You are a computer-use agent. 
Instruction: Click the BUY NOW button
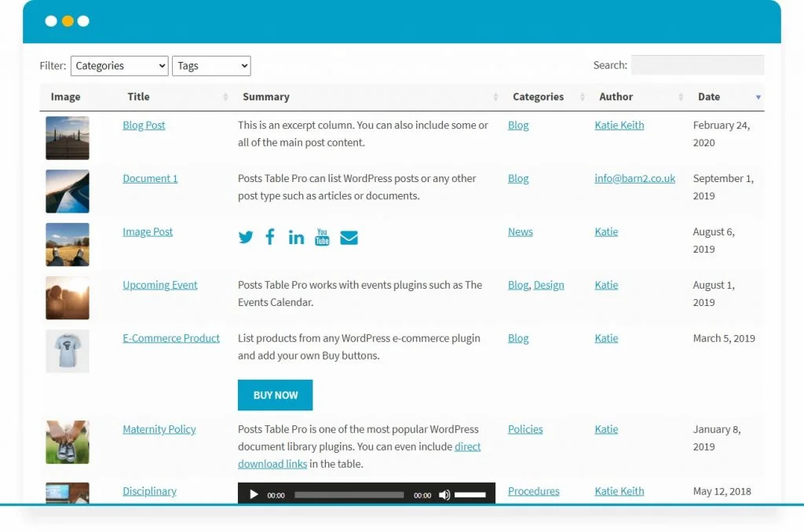[x=276, y=395]
